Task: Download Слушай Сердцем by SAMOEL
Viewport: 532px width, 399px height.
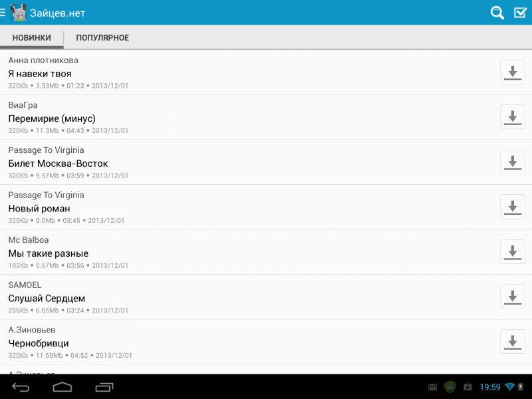Action: tap(512, 297)
